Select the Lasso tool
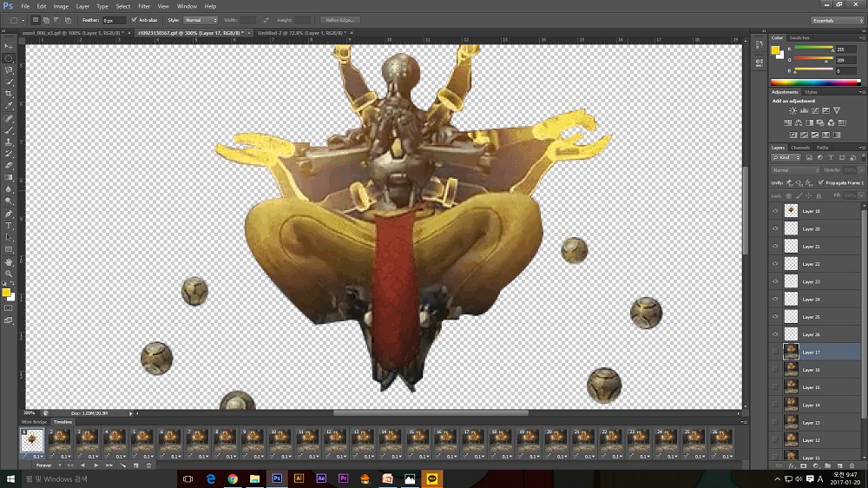This screenshot has height=488, width=868. (x=9, y=70)
